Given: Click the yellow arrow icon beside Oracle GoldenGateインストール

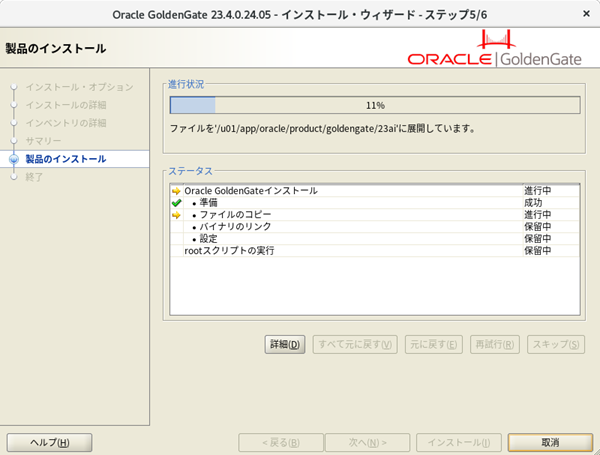Looking at the screenshot, I should click(176, 191).
